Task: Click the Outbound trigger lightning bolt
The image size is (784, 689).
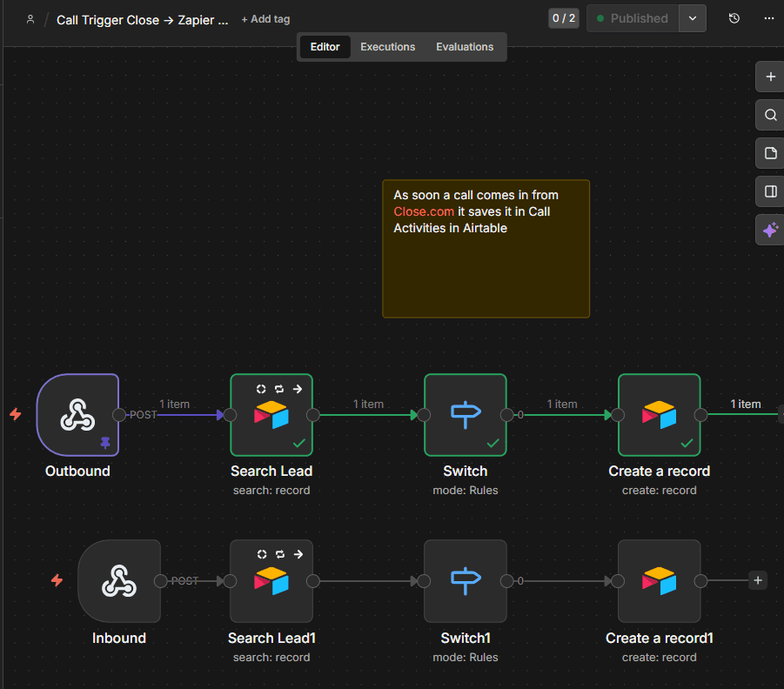Action: pyautogui.click(x=16, y=414)
